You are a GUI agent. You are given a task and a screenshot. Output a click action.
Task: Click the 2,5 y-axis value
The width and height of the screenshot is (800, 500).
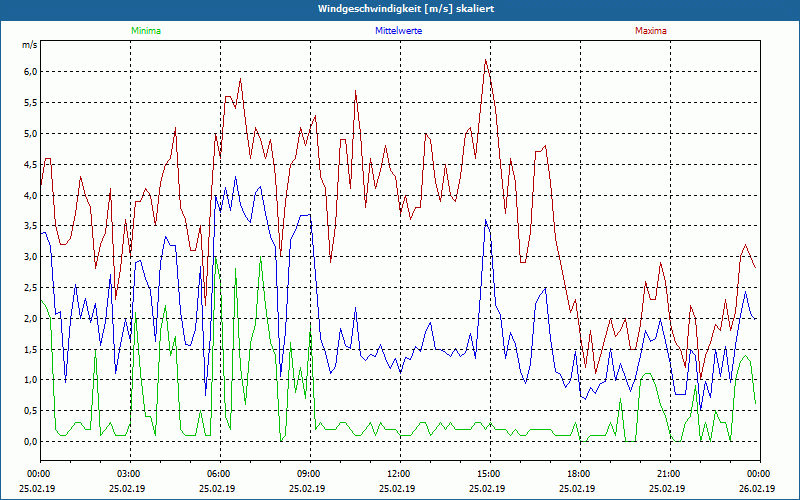point(31,288)
